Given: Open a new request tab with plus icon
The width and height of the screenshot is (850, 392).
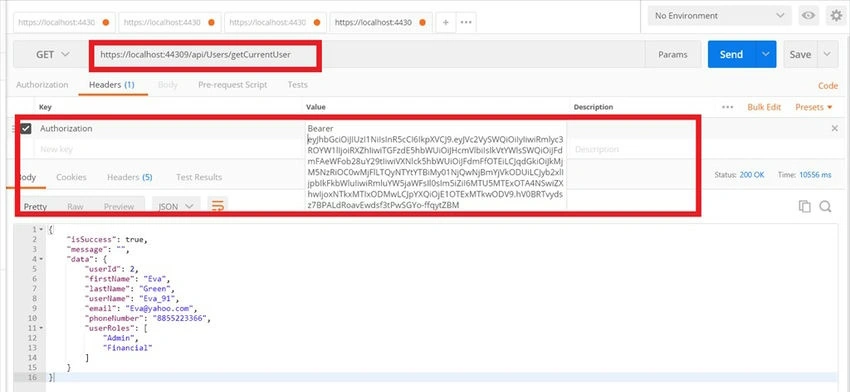Looking at the screenshot, I should tap(445, 23).
